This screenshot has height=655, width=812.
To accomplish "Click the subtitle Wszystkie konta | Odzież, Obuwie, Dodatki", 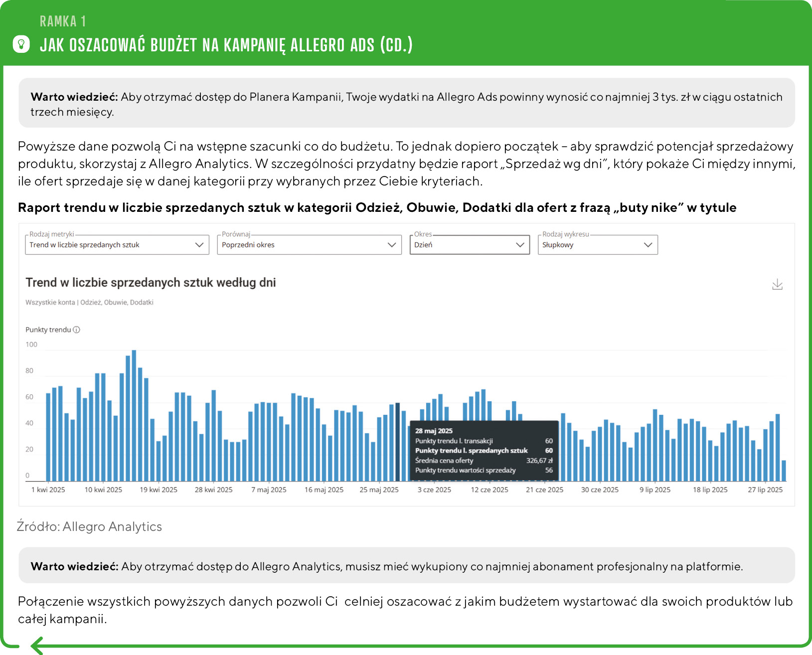I will click(89, 302).
